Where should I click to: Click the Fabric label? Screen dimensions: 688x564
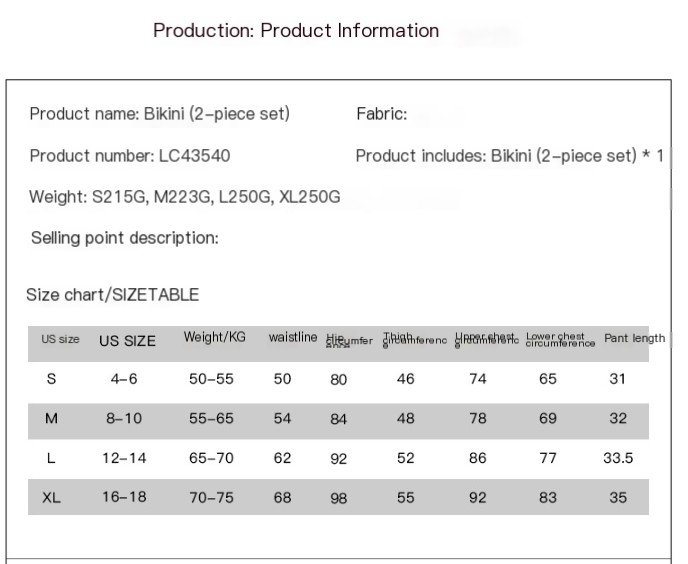click(382, 114)
